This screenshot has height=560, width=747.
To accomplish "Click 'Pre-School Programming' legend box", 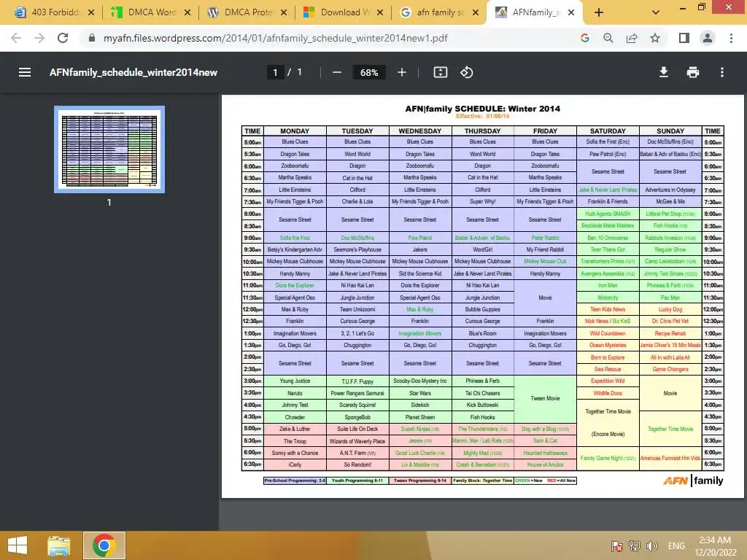I will 295,481.
